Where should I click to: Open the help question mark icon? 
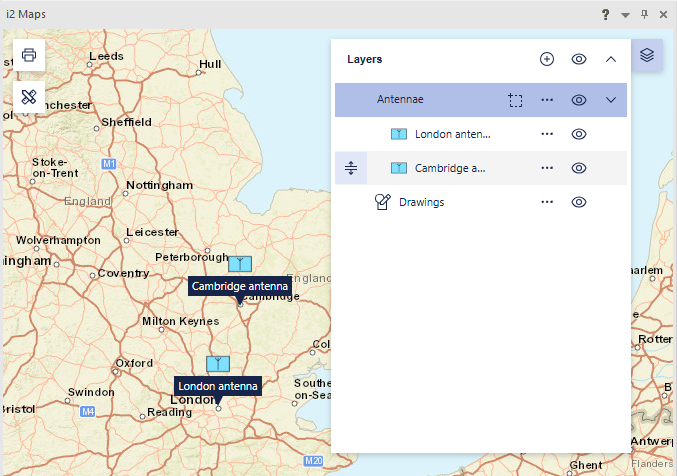click(x=605, y=14)
